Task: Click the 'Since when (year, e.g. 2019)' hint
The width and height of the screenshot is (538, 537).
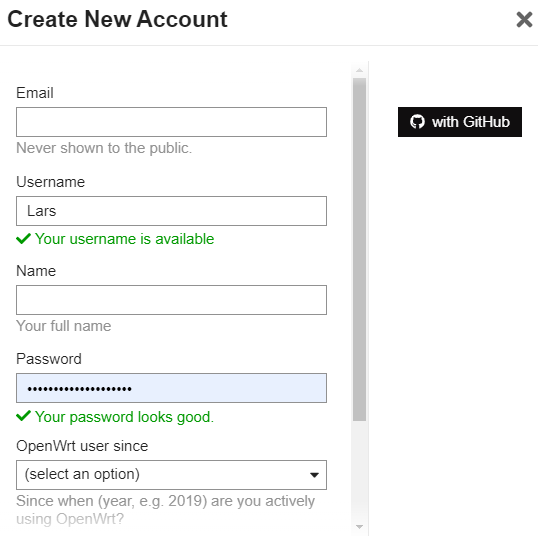Action: [165, 510]
